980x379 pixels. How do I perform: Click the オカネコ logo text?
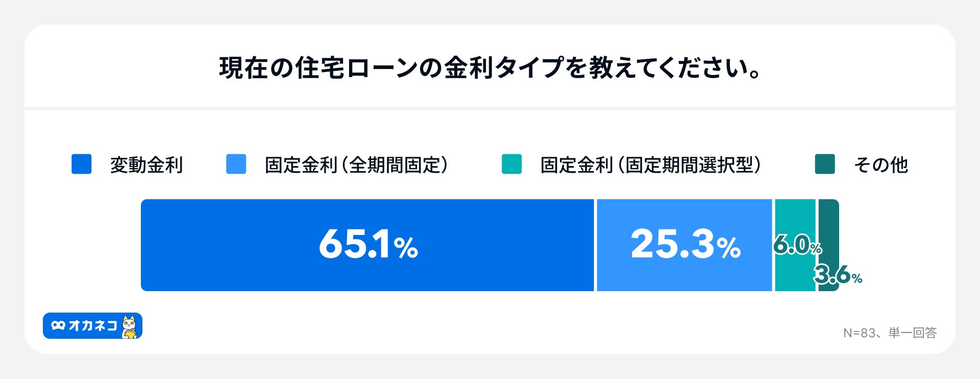pyautogui.click(x=93, y=325)
